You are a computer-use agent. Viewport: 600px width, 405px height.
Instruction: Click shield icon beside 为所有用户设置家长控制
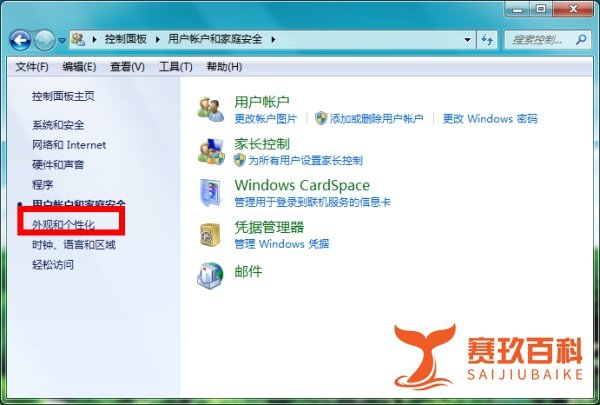240,160
